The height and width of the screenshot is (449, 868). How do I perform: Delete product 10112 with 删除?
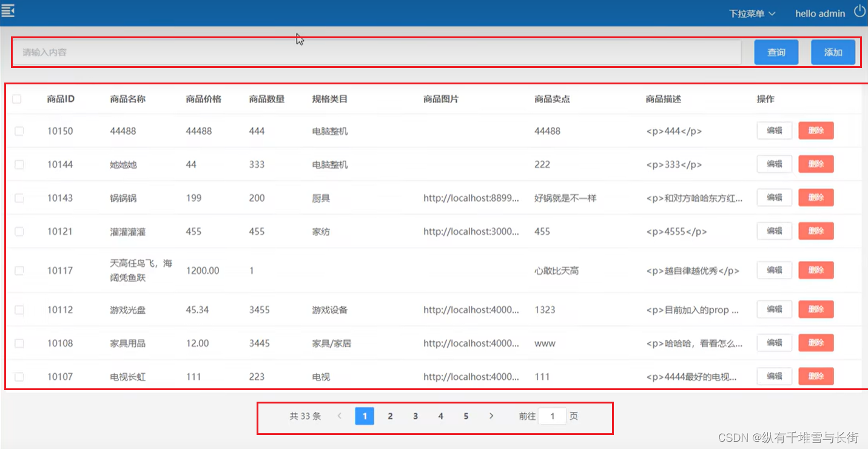pyautogui.click(x=816, y=309)
